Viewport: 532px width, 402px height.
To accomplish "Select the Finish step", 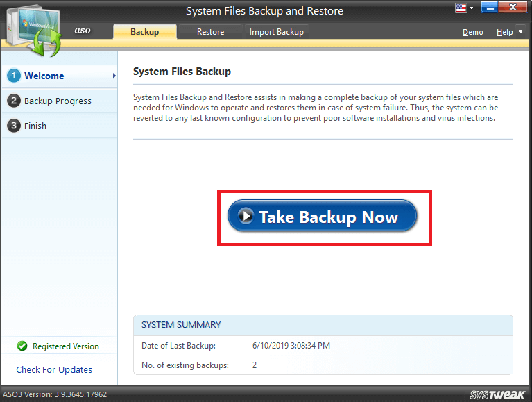I will 60,126.
